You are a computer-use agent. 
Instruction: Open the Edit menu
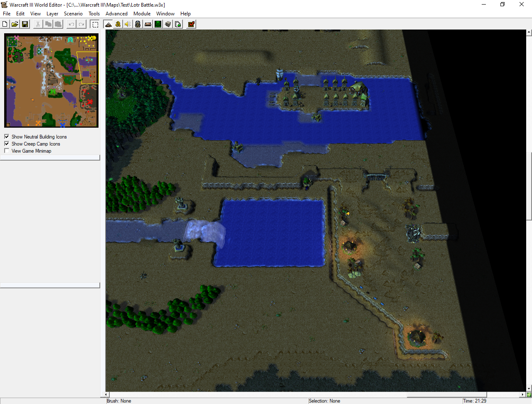tap(20, 14)
